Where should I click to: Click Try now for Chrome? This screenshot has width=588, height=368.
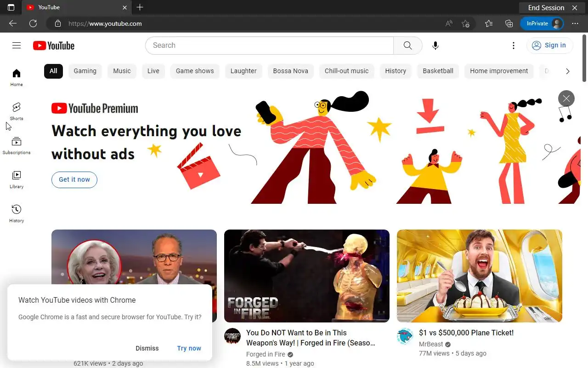coord(189,348)
